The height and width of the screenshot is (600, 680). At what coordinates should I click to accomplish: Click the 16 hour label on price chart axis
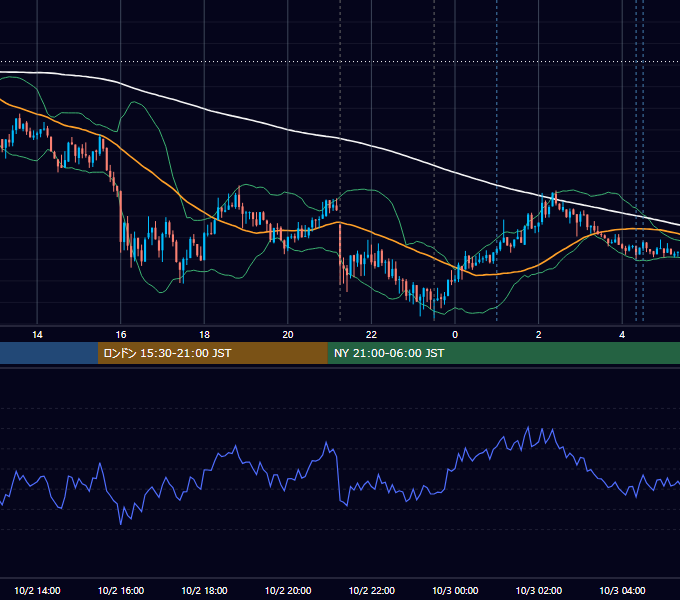pyautogui.click(x=121, y=335)
